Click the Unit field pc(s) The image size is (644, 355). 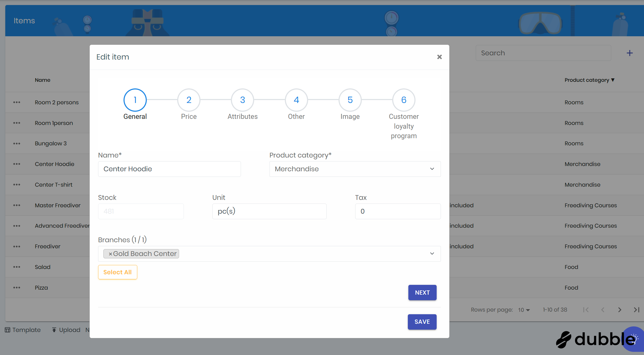point(269,211)
